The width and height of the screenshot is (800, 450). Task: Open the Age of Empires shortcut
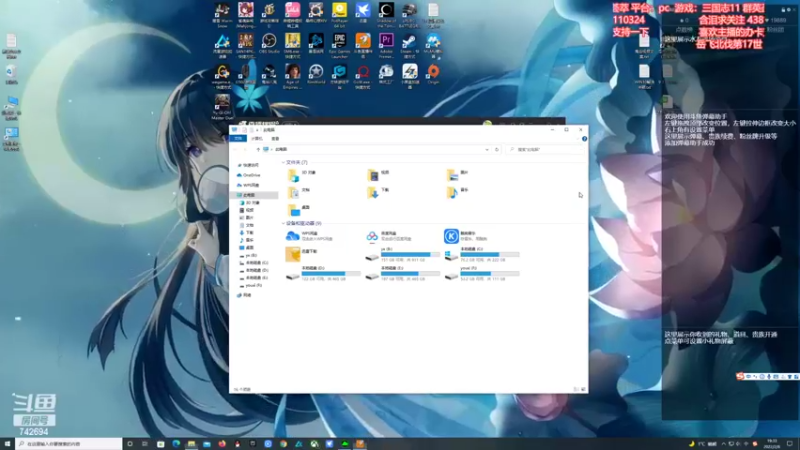(x=292, y=76)
